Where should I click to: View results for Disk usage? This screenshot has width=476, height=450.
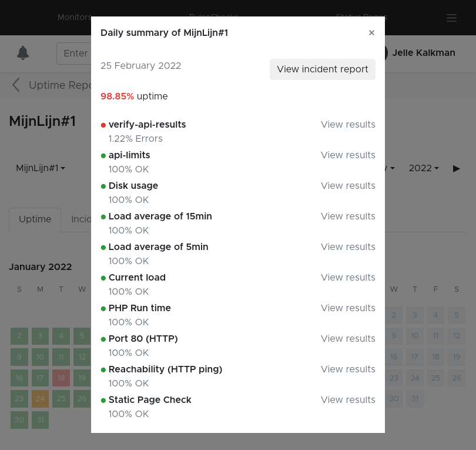coord(348,186)
